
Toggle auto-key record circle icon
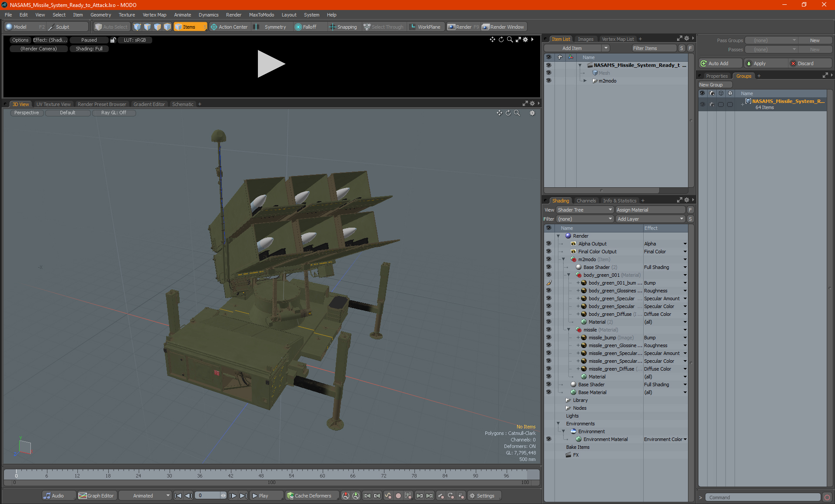coord(398,496)
